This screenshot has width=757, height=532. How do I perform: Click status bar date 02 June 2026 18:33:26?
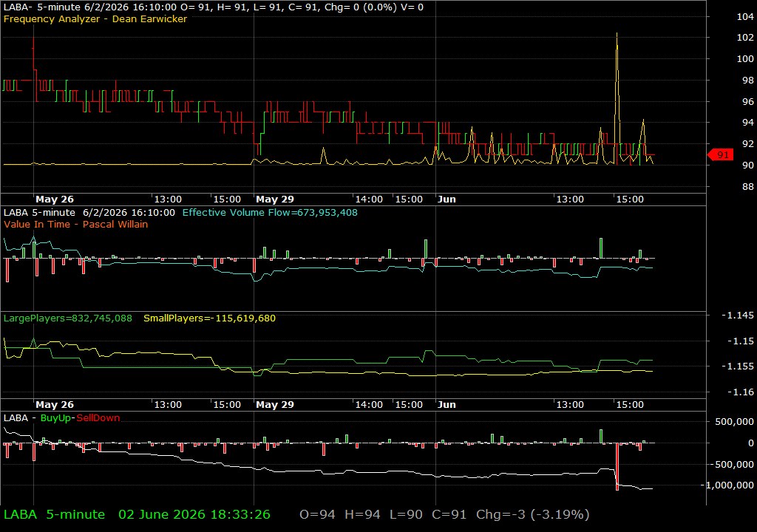[194, 514]
